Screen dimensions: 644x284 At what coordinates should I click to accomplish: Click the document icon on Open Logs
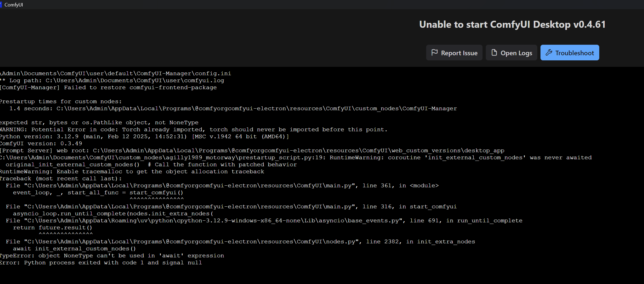click(494, 53)
